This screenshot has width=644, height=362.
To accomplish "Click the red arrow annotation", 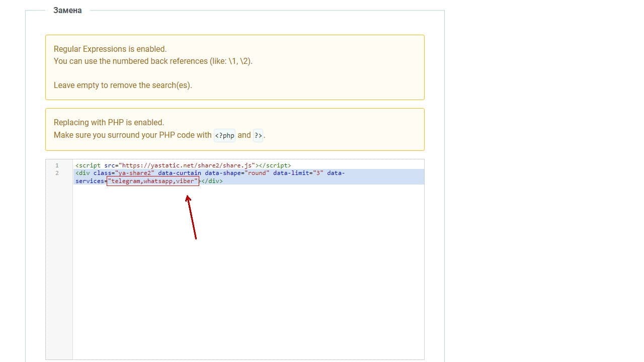I will [191, 217].
